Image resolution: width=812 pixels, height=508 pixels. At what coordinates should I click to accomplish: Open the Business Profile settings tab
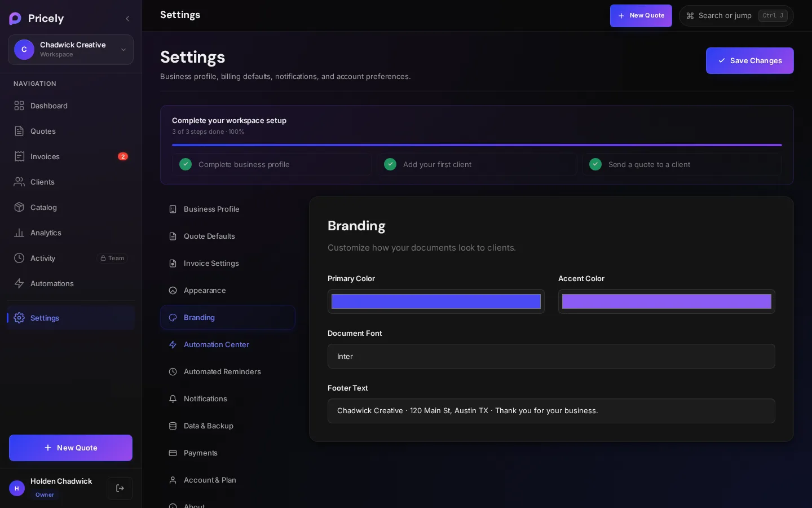[228, 209]
